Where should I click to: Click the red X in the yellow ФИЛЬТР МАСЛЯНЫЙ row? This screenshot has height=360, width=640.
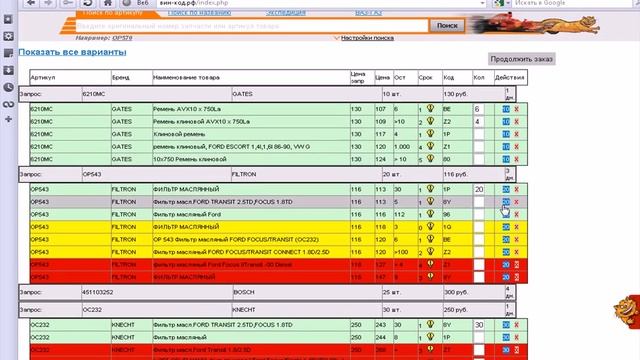coord(516,227)
